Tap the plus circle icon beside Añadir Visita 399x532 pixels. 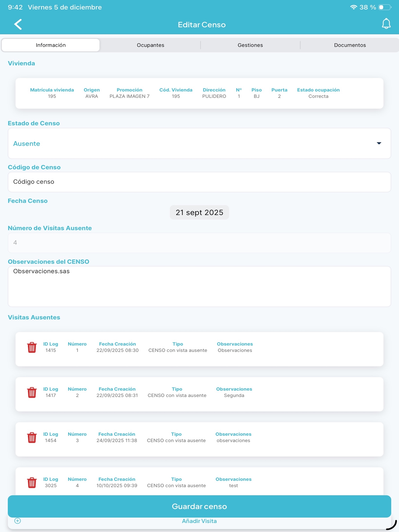[x=18, y=521]
